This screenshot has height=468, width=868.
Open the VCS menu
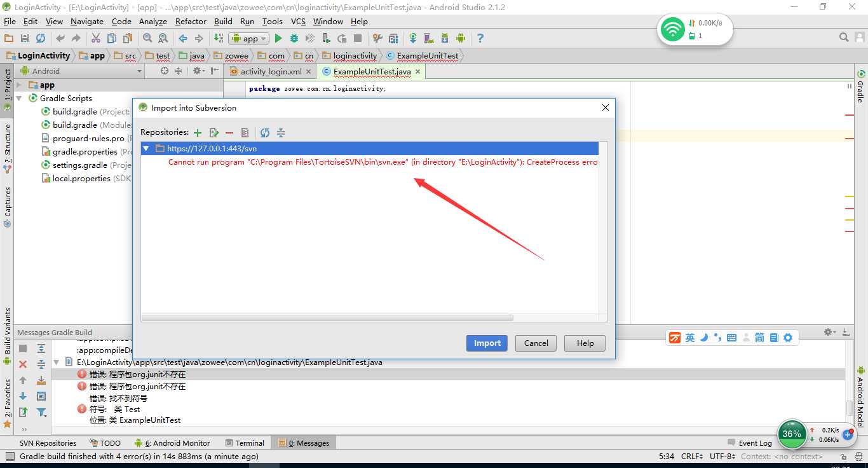click(x=298, y=21)
